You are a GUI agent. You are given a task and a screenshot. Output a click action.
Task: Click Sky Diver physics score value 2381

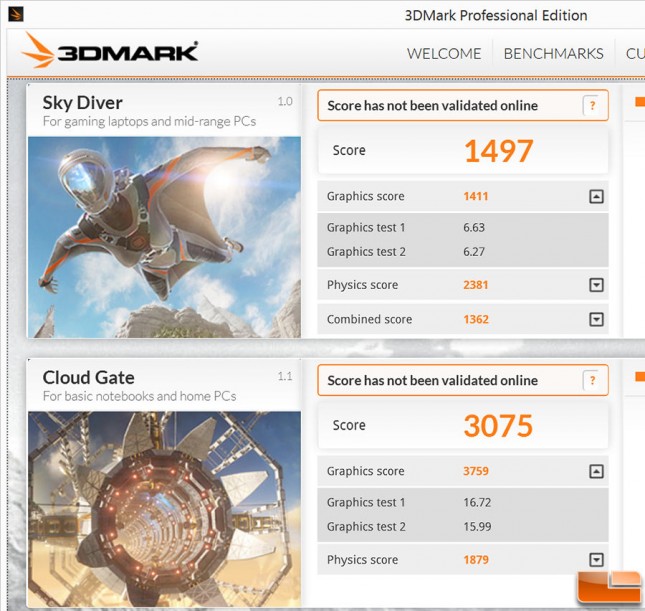point(476,285)
